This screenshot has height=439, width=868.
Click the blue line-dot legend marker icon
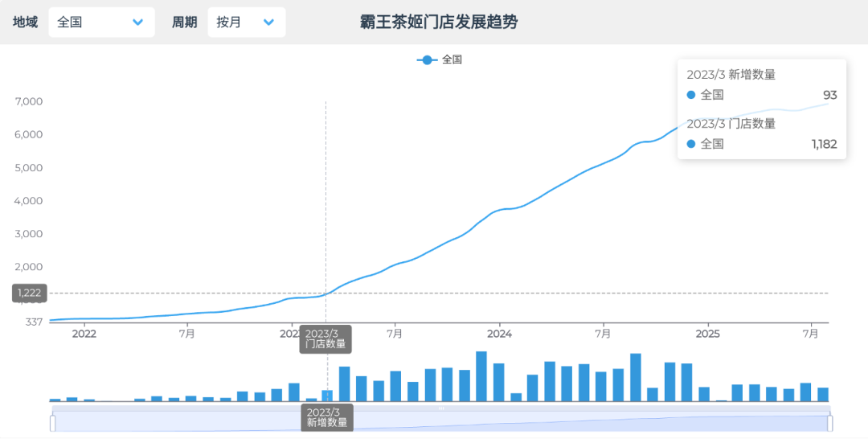(x=427, y=59)
